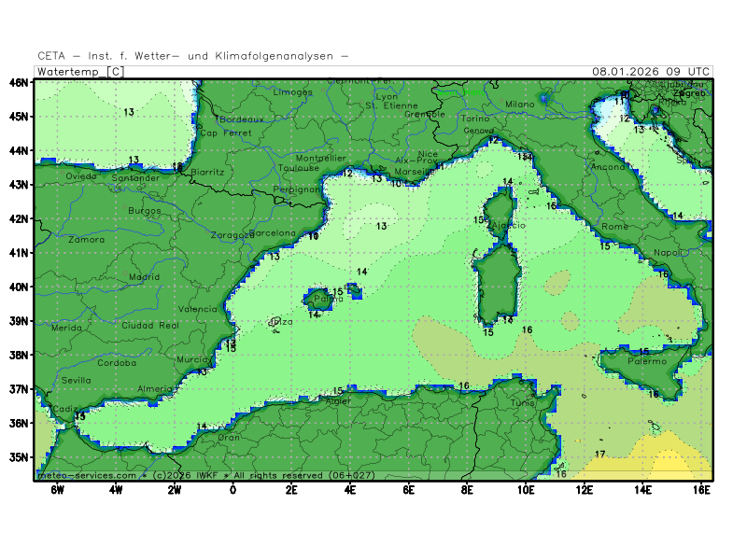Select the Barcelona label on the map

click(x=273, y=233)
